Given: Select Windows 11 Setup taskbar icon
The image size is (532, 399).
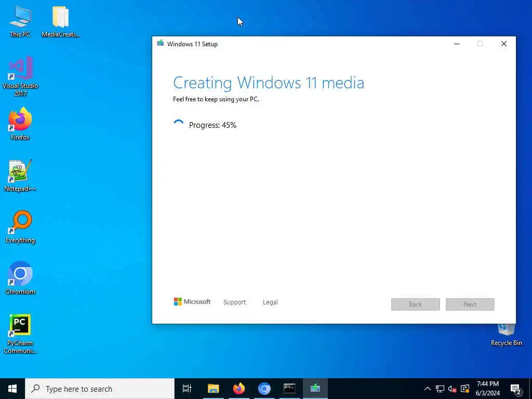Looking at the screenshot, I should 315,389.
